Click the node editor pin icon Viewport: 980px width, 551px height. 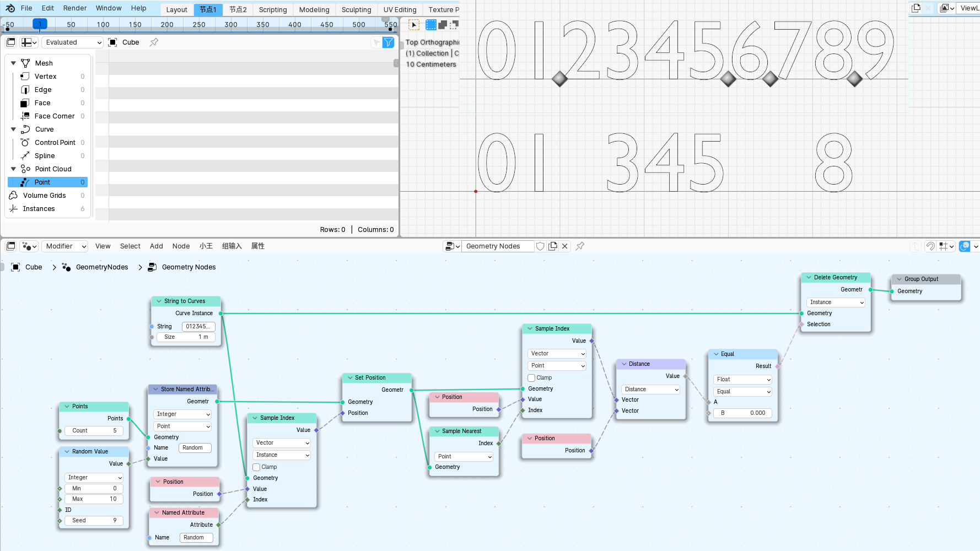(x=580, y=246)
